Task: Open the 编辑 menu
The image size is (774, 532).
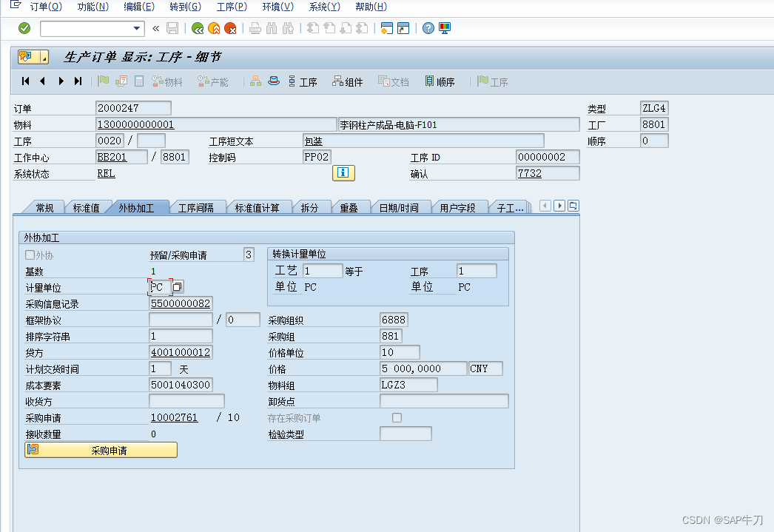Action: pyautogui.click(x=139, y=7)
